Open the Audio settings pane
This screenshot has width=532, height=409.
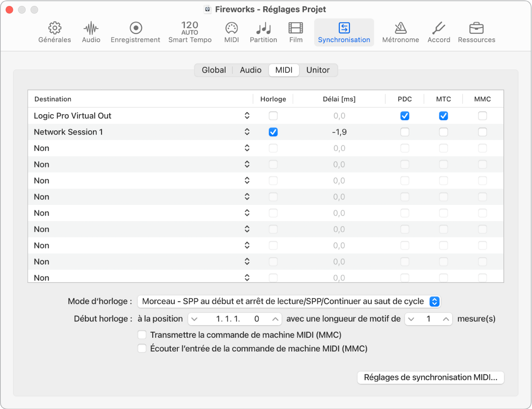(x=91, y=32)
